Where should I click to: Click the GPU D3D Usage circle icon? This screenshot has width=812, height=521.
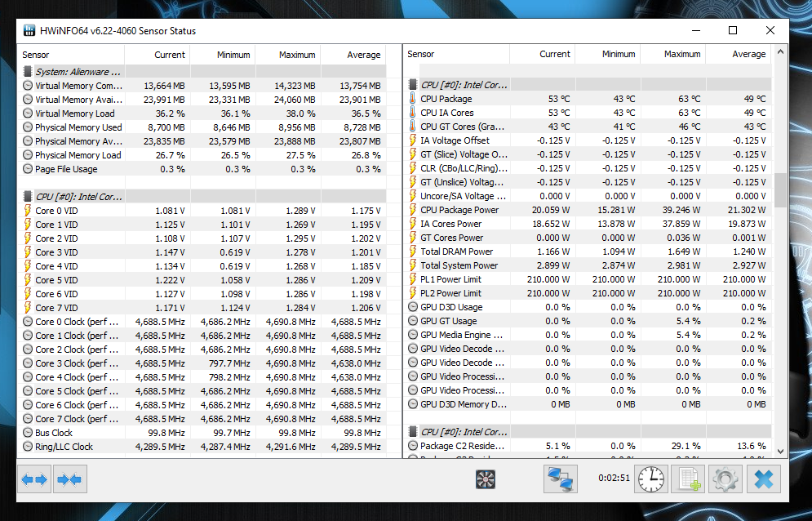click(413, 307)
